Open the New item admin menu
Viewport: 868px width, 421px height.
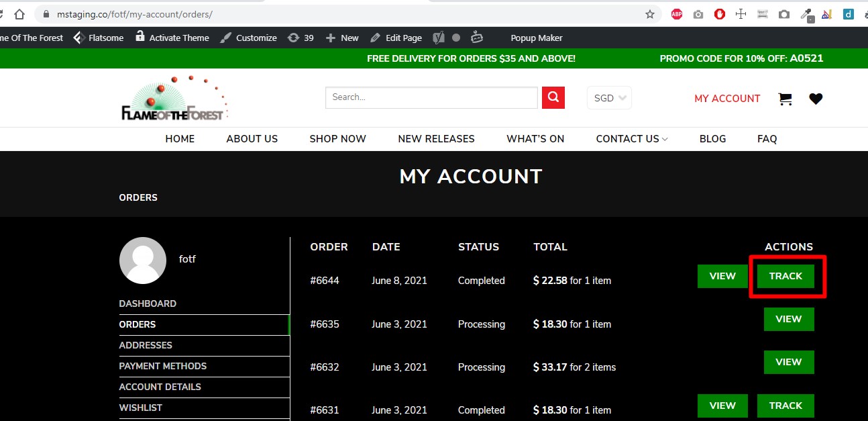pos(342,38)
